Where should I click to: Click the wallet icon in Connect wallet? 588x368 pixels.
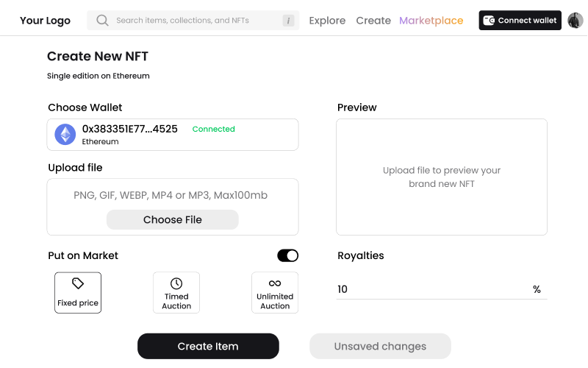(x=489, y=21)
